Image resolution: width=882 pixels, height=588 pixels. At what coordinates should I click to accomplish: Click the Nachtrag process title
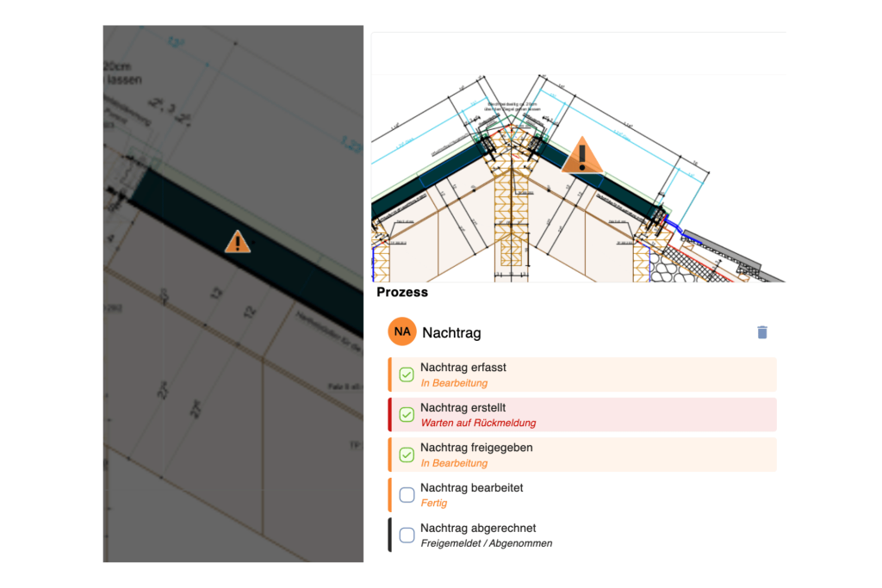(451, 333)
